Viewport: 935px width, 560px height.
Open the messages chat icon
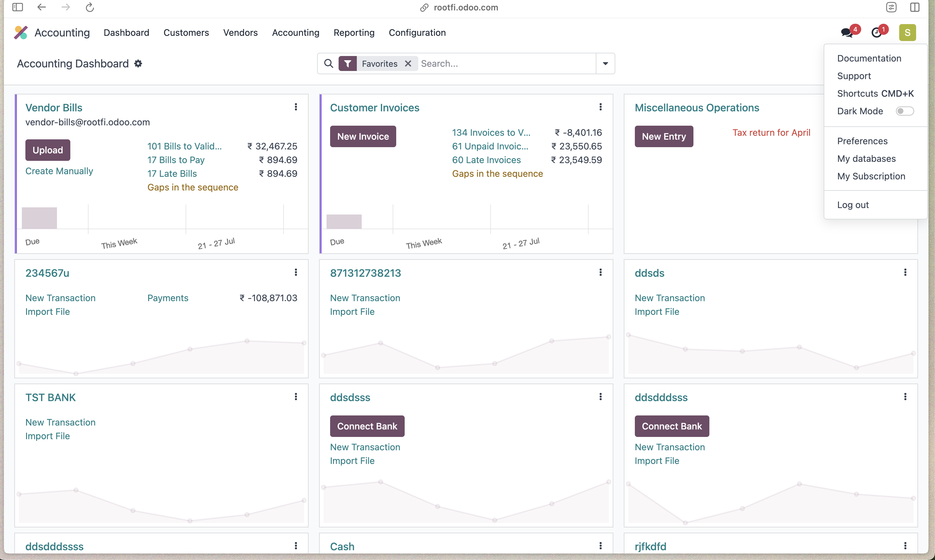[x=847, y=33]
